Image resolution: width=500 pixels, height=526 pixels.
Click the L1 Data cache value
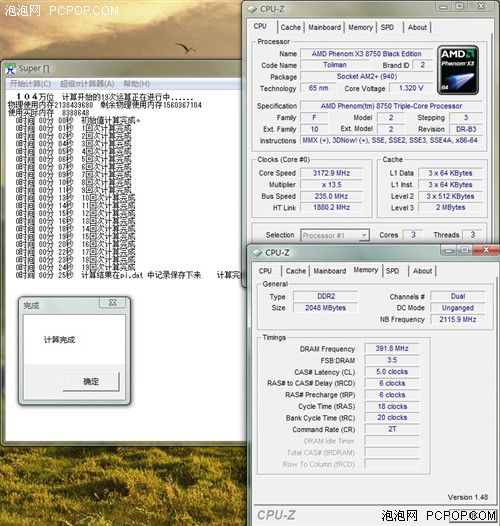coord(450,173)
